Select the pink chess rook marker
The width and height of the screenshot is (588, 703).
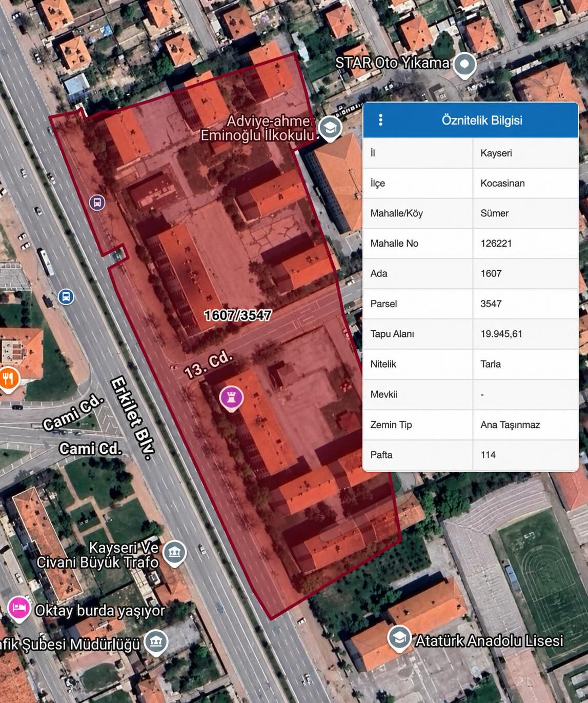click(x=231, y=397)
